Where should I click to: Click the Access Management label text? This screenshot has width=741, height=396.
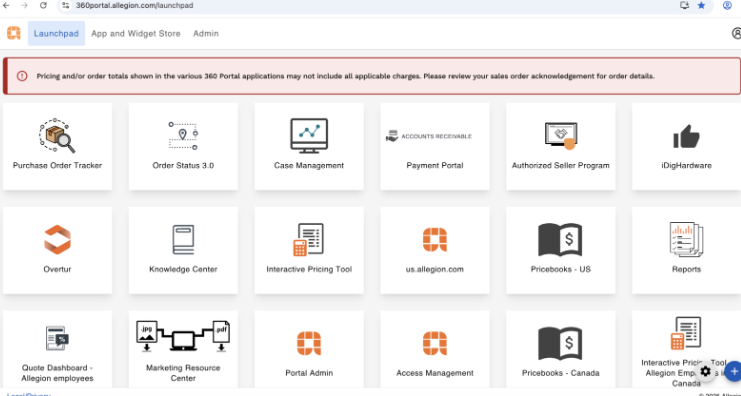point(435,373)
